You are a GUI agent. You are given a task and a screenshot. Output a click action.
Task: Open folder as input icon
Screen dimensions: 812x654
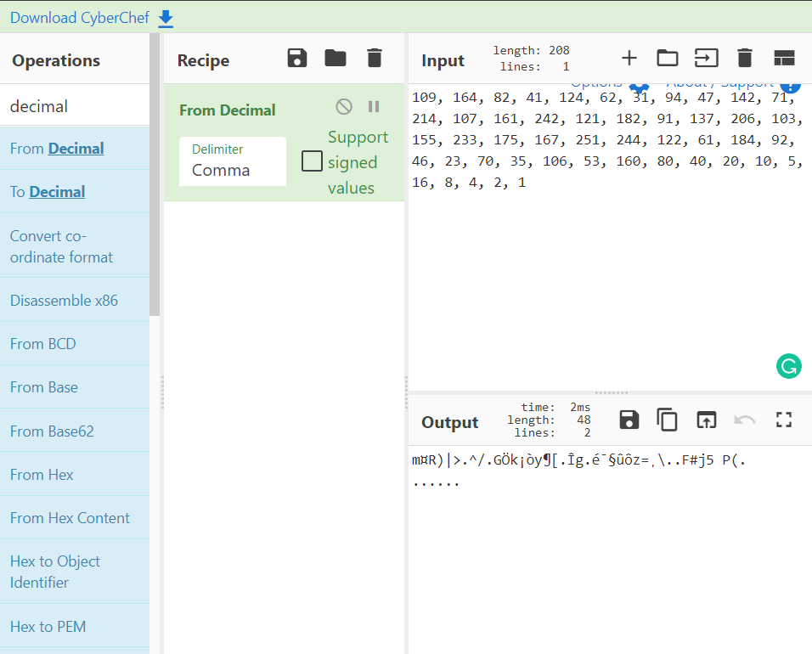[x=668, y=58]
